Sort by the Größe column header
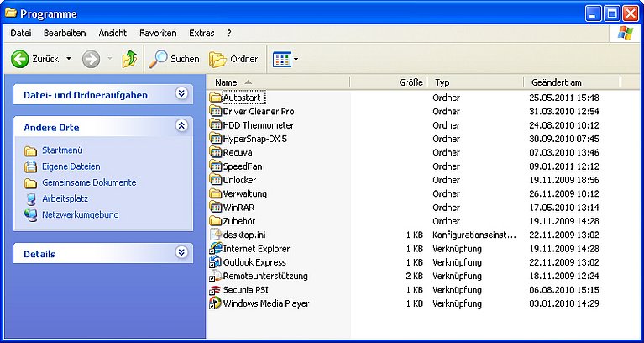 tap(389, 82)
